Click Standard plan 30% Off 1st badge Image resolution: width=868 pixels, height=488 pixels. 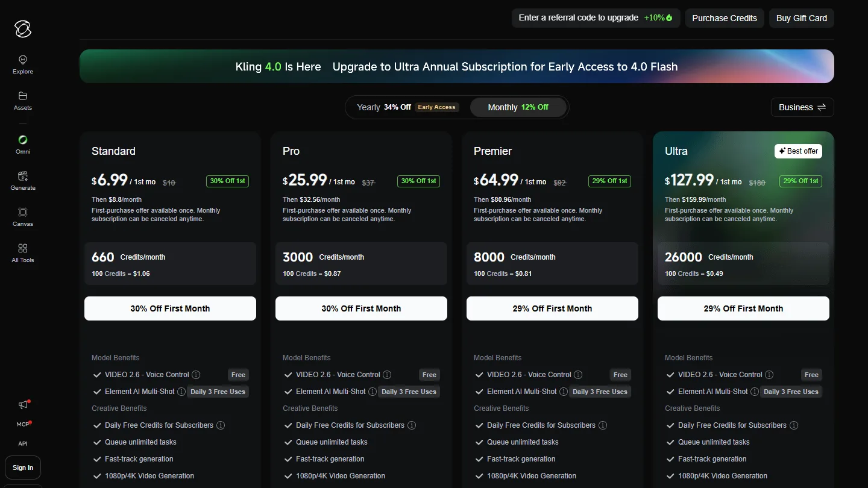(x=227, y=181)
